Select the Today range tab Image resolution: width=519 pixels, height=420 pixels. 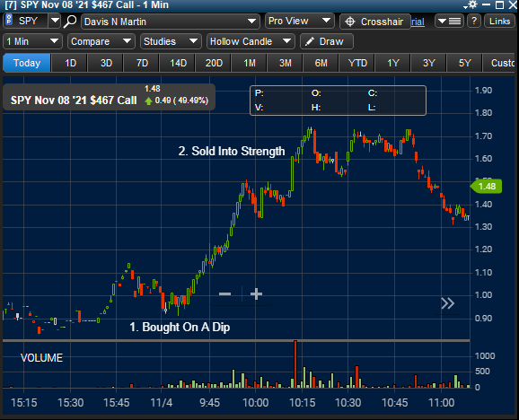pos(27,63)
